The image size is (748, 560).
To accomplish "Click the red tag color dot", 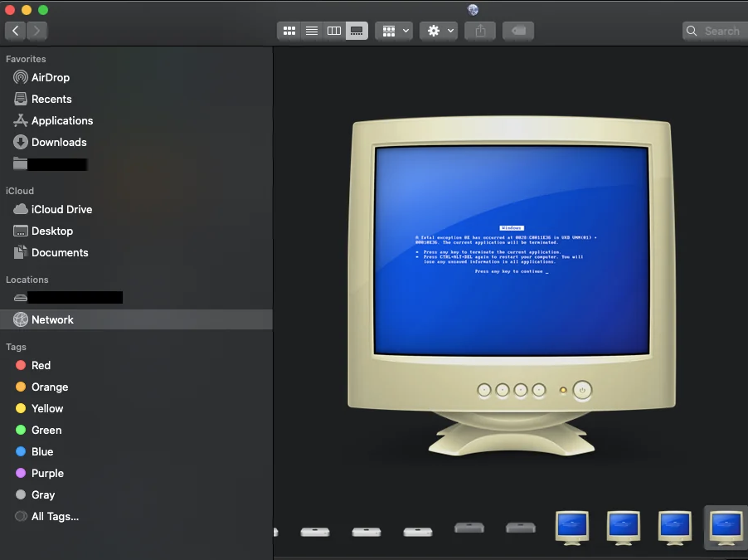I will 21,365.
